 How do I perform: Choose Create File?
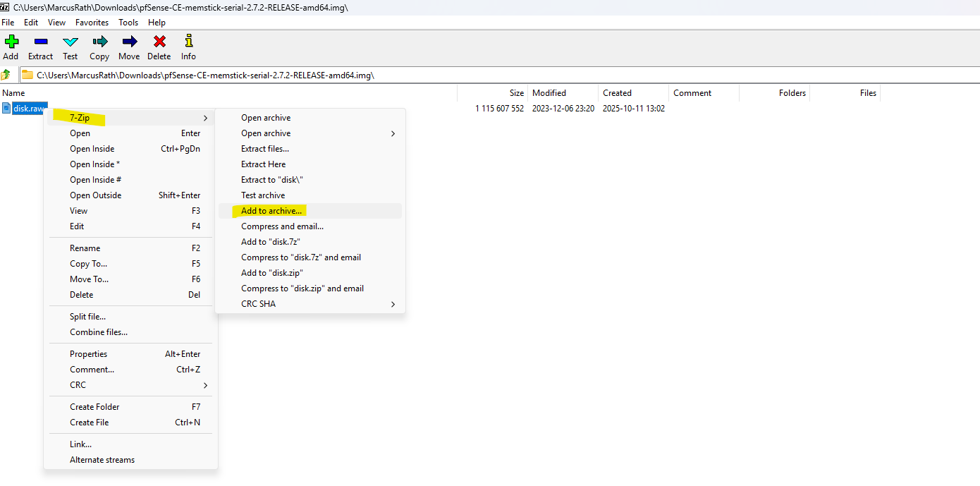130,423
